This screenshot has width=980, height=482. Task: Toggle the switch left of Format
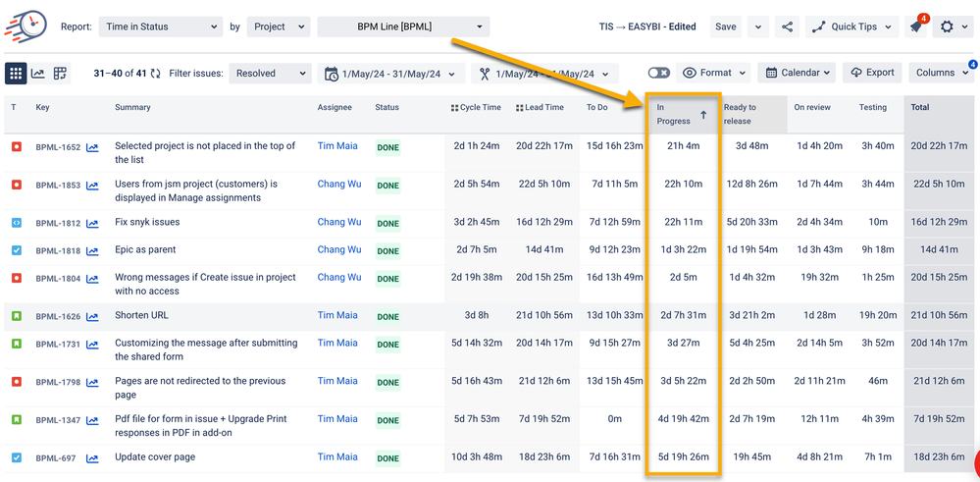(659, 73)
